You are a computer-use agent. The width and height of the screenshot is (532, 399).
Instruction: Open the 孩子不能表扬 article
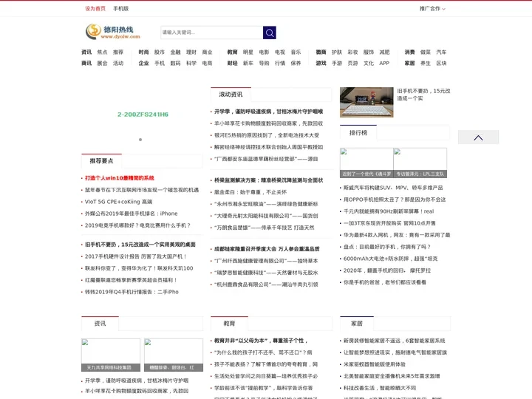[x=266, y=364]
